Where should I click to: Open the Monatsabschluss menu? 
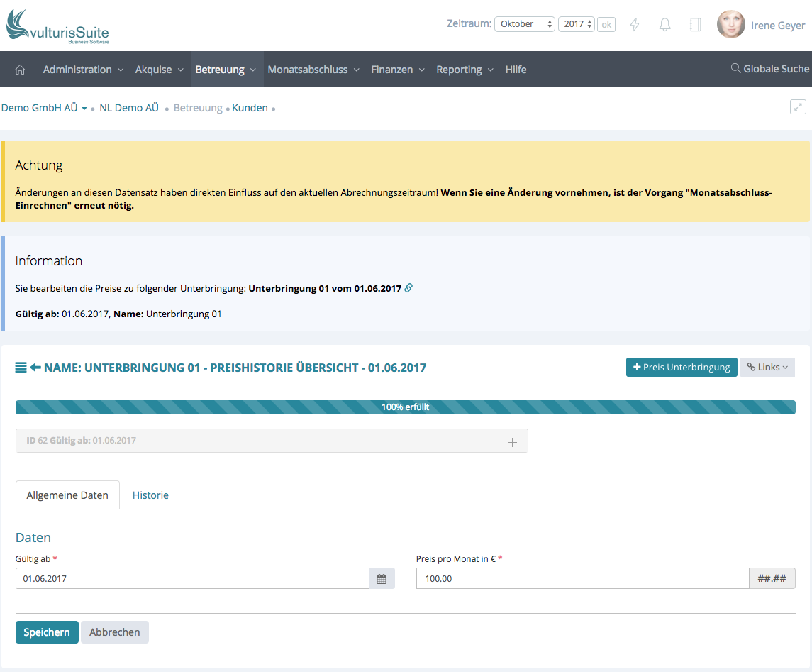coord(313,70)
